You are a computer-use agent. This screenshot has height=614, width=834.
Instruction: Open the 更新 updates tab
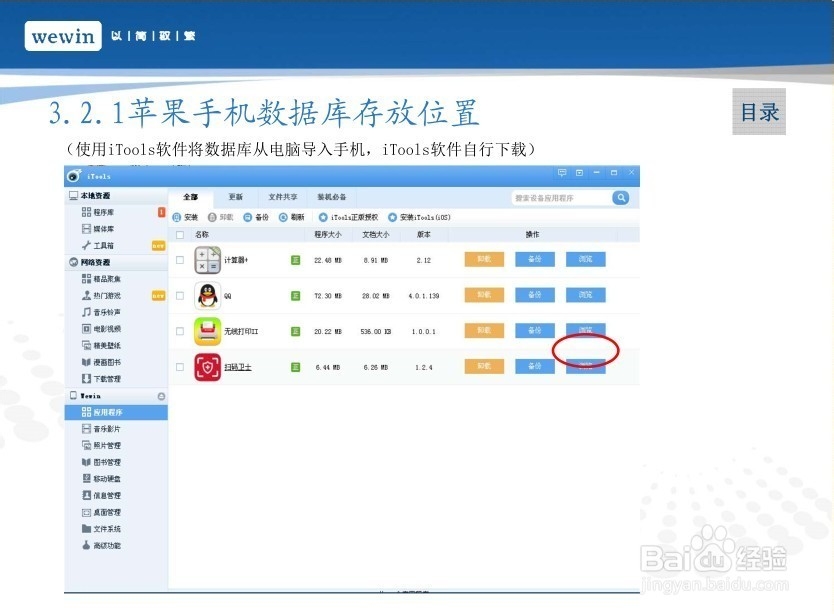point(238,196)
